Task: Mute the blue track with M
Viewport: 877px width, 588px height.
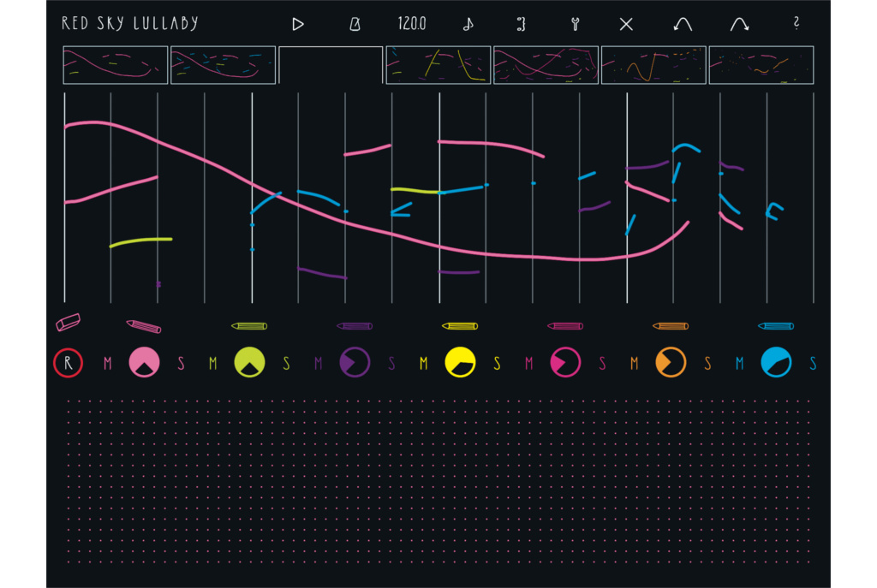Action: pos(739,364)
